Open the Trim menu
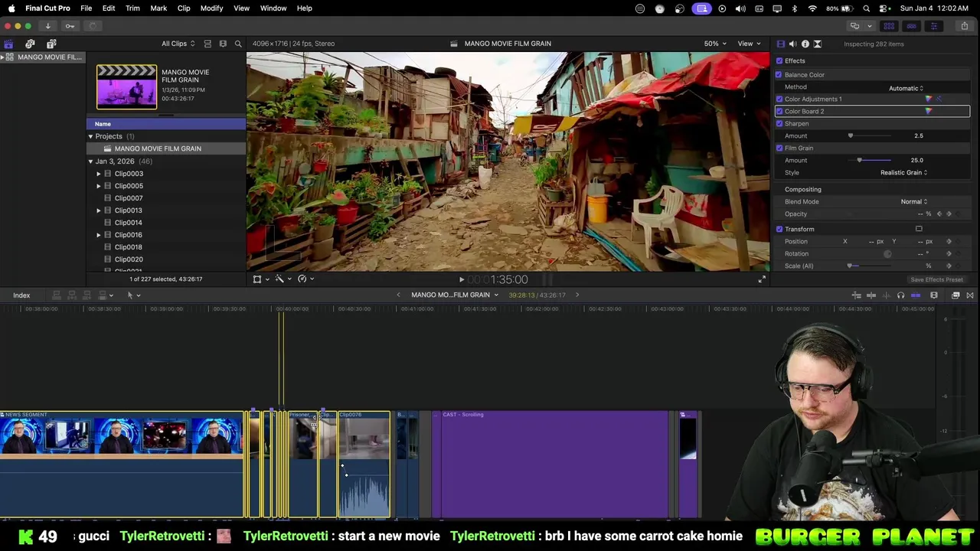This screenshot has height=551, width=980. [132, 8]
